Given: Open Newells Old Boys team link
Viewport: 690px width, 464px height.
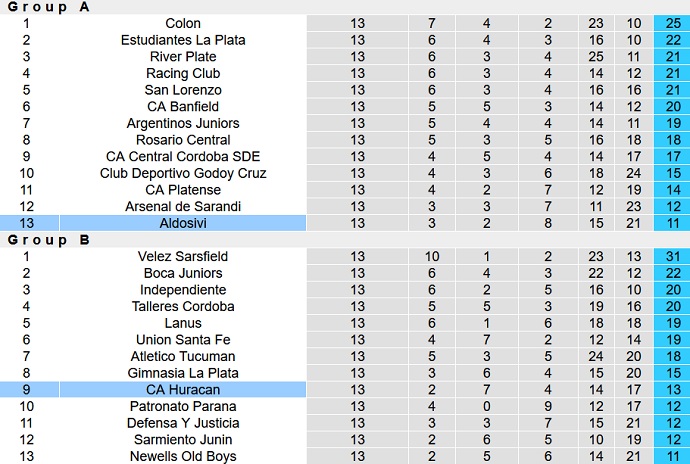Looking at the screenshot, I should click(x=183, y=456).
